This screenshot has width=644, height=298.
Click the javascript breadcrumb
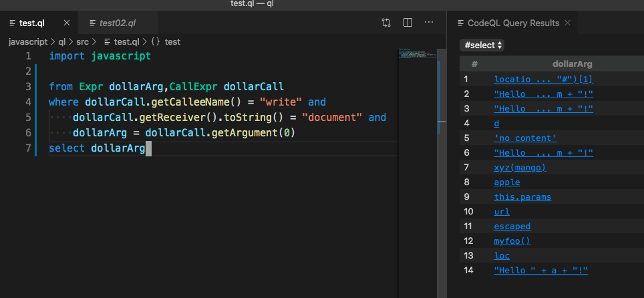click(28, 41)
